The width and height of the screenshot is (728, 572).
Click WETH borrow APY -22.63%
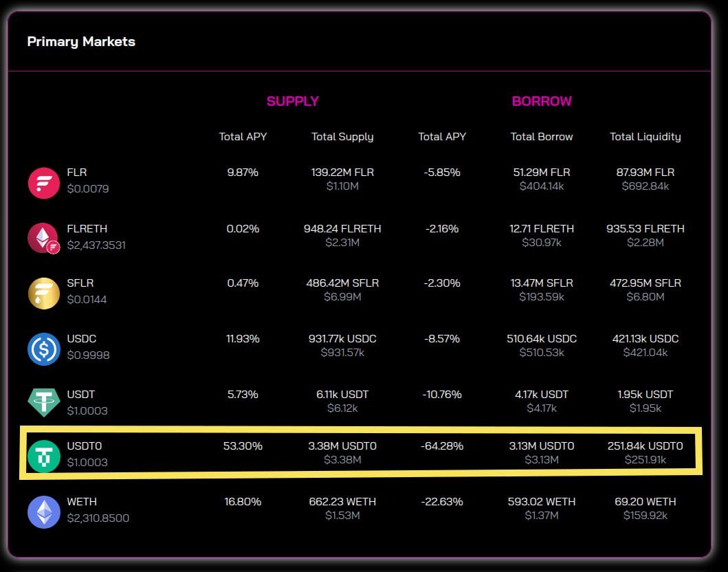442,502
